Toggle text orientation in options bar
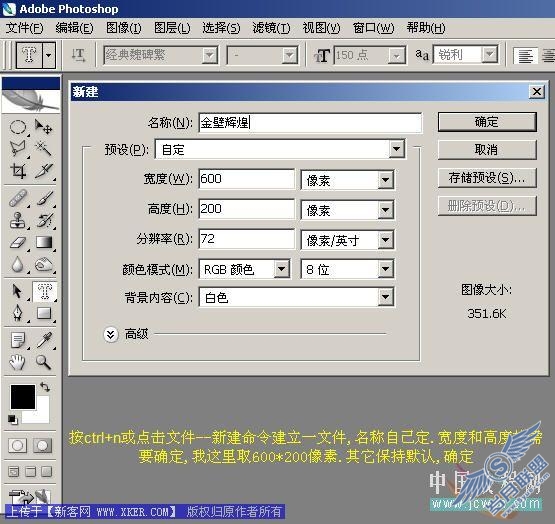This screenshot has height=524, width=555. [x=78, y=56]
